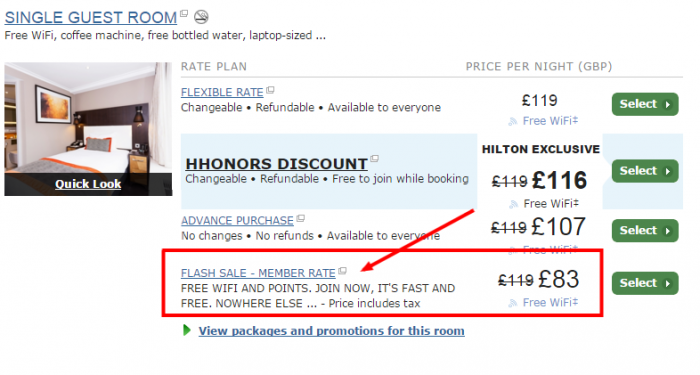This screenshot has height=375, width=700.
Task: Click popup icon beside Flash Sale link
Action: [342, 271]
